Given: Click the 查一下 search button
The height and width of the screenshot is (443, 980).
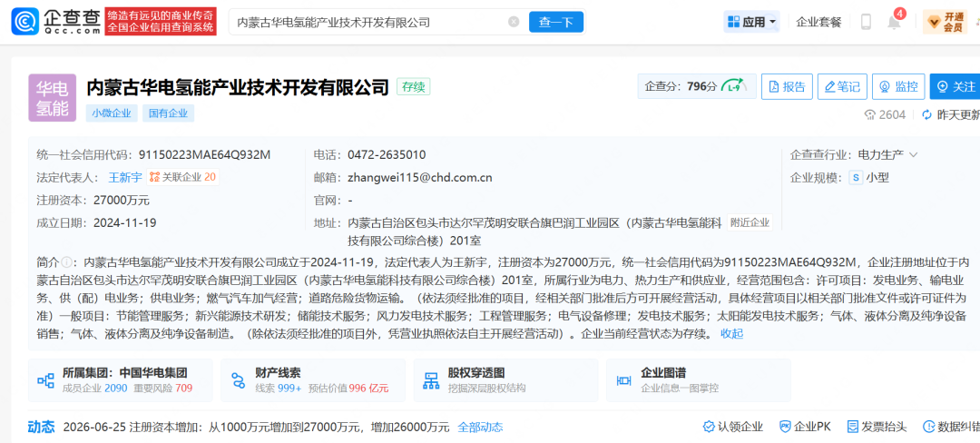Looking at the screenshot, I should (x=556, y=22).
